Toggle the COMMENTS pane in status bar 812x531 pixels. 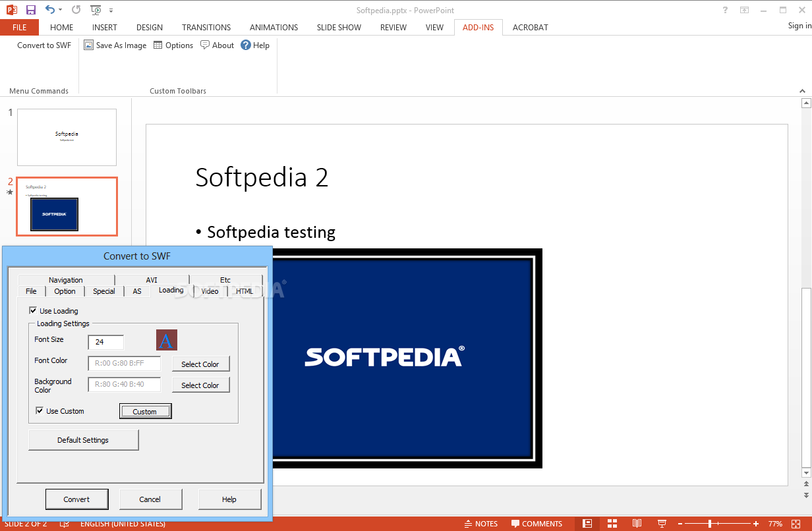[x=536, y=524]
